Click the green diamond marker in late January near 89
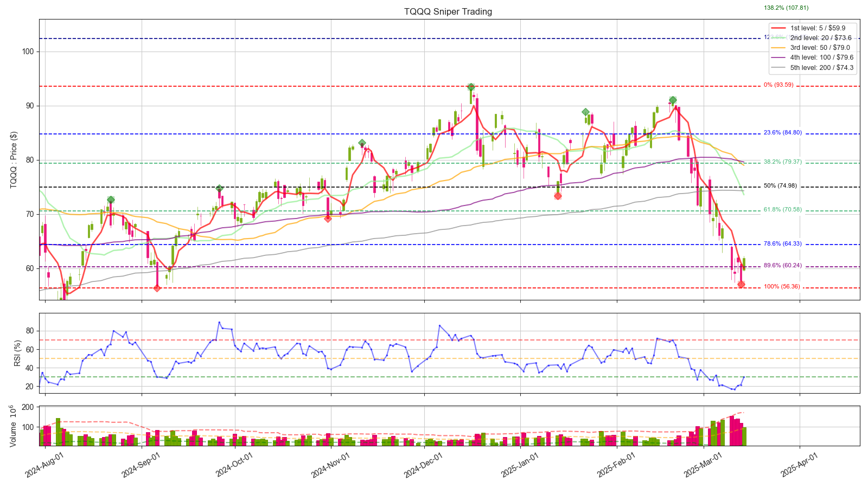The width and height of the screenshot is (868, 488). 585,112
